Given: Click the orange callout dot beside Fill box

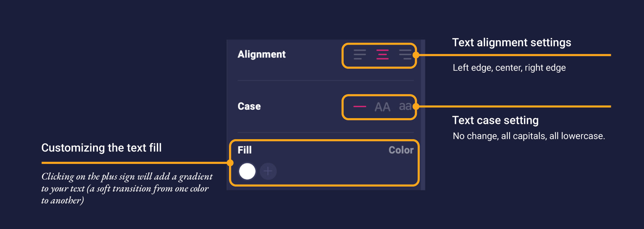Looking at the screenshot, I should tap(230, 163).
